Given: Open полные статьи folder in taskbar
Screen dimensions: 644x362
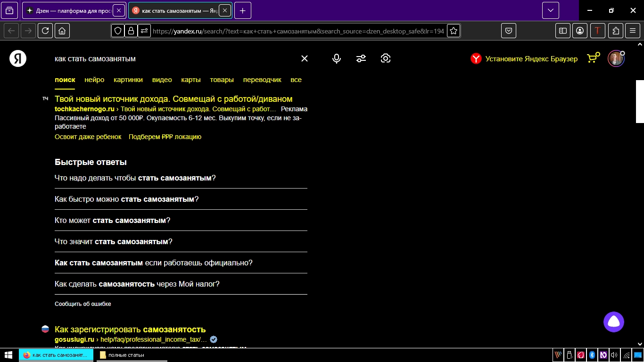Looking at the screenshot, I should point(132,355).
